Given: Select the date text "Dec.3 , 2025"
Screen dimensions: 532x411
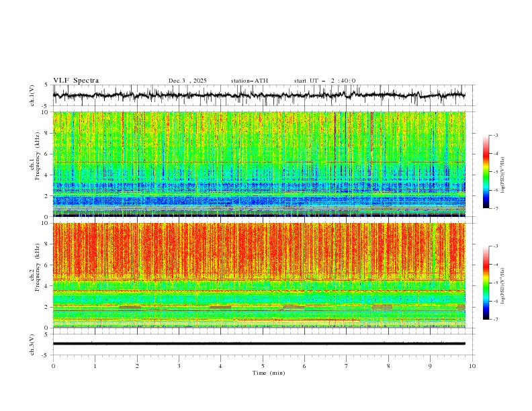Looking at the screenshot, I should [187, 81].
